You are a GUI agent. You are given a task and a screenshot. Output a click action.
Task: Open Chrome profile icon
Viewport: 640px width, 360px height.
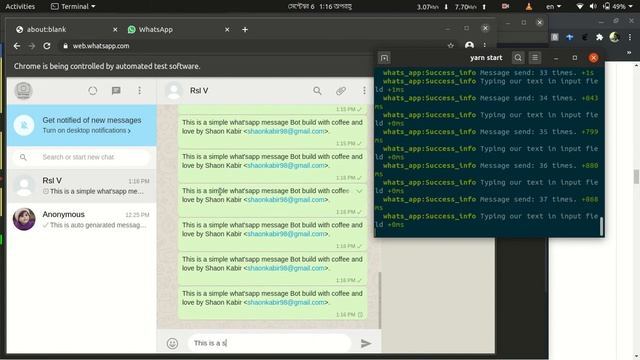point(469,46)
